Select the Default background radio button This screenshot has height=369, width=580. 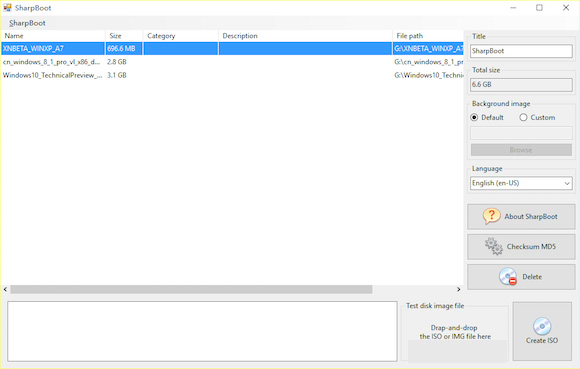474,117
